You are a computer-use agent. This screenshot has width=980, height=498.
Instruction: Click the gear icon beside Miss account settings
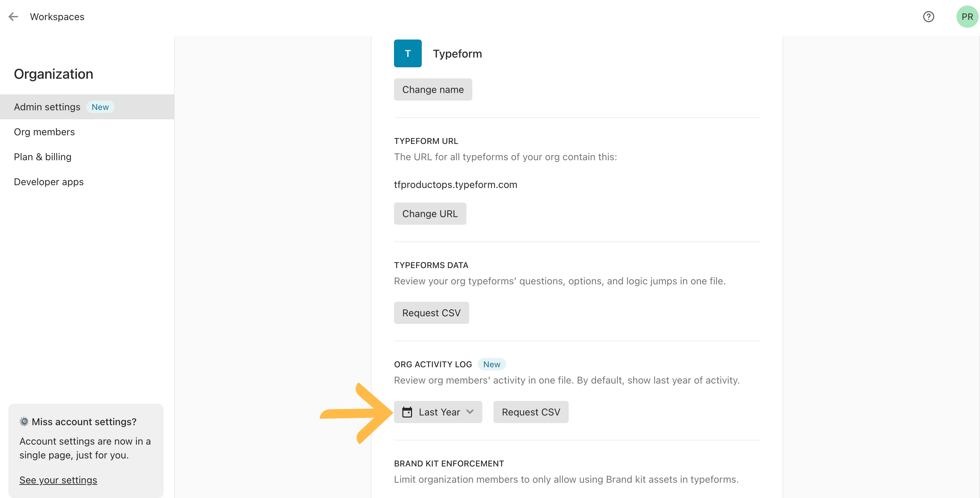(24, 421)
